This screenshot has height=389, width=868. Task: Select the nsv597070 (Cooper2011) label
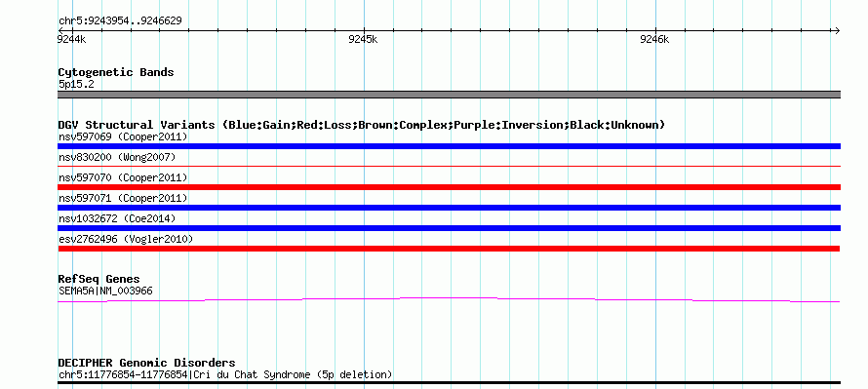[x=123, y=177]
